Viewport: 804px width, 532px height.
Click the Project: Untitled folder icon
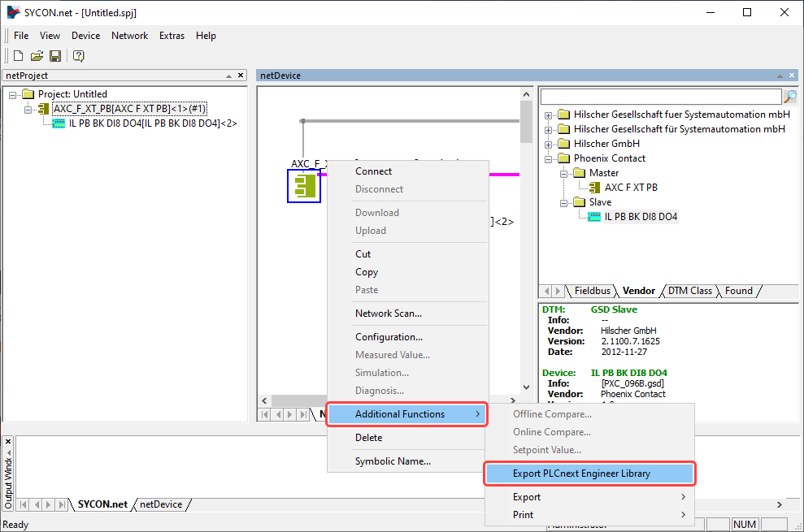[28, 93]
